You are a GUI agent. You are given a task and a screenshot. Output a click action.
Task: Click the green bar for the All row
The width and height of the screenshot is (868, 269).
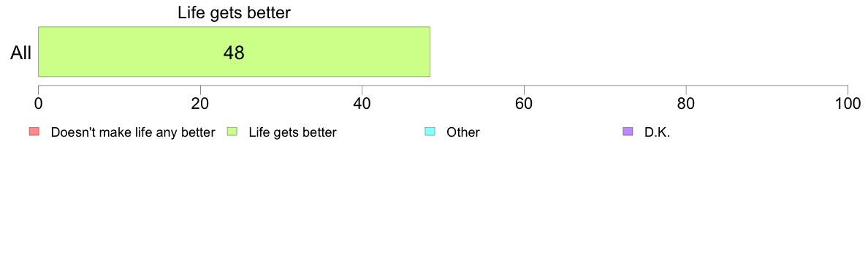[x=234, y=51]
